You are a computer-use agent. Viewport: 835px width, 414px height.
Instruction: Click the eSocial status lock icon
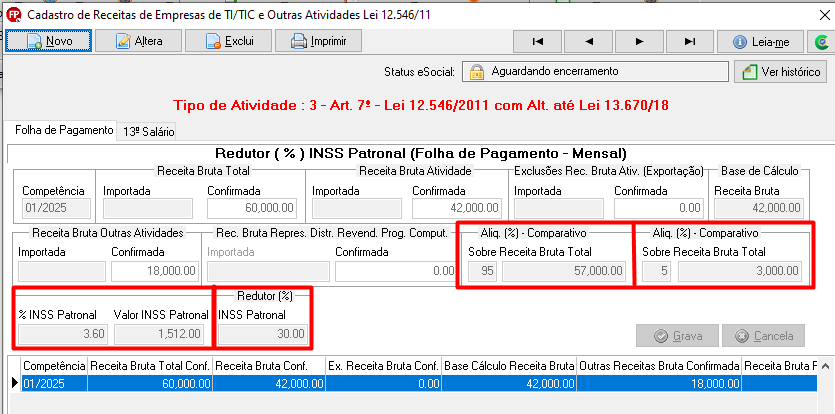pos(476,71)
